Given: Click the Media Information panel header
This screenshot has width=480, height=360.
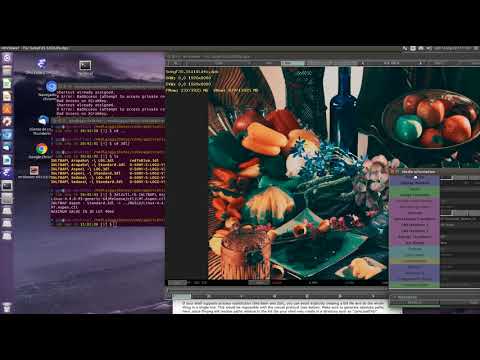Looking at the screenshot, I should (x=435, y=172).
